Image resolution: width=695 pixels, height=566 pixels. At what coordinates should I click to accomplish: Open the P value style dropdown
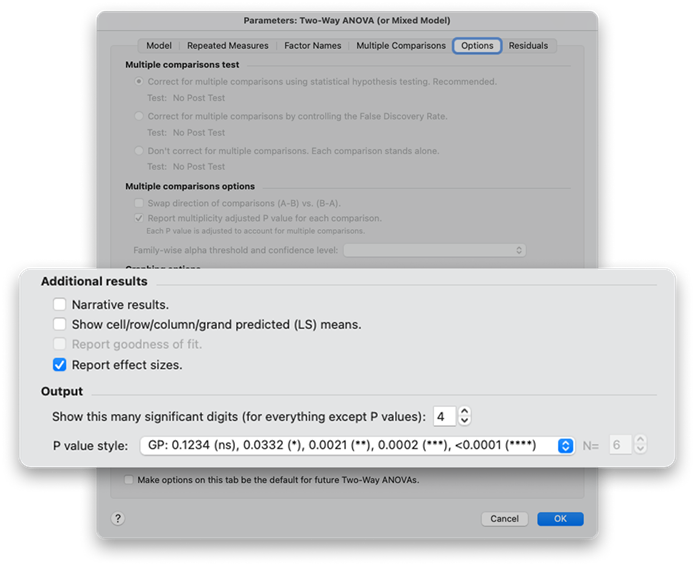click(565, 445)
